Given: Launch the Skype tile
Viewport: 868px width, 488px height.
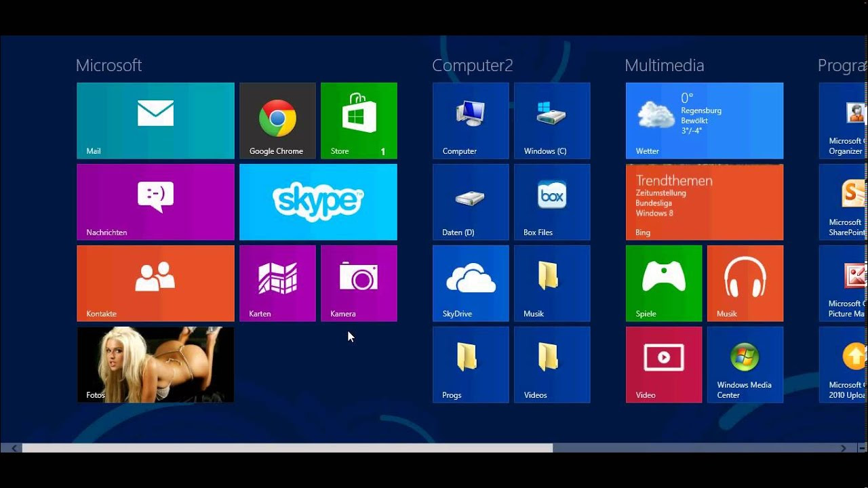Looking at the screenshot, I should (318, 202).
